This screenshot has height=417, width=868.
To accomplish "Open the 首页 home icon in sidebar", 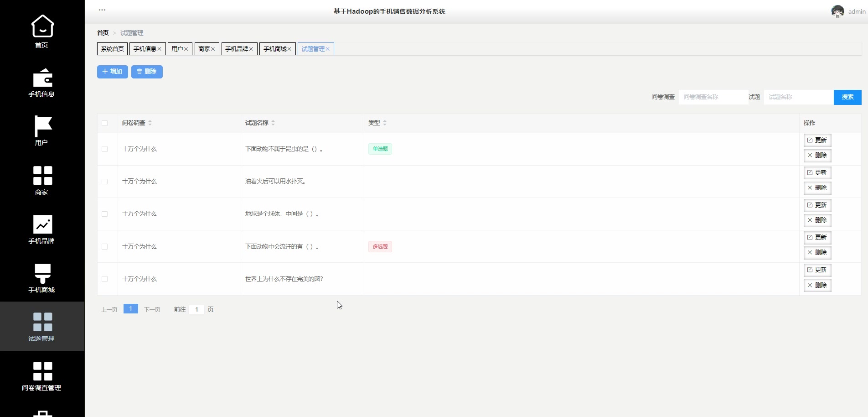I will (42, 26).
